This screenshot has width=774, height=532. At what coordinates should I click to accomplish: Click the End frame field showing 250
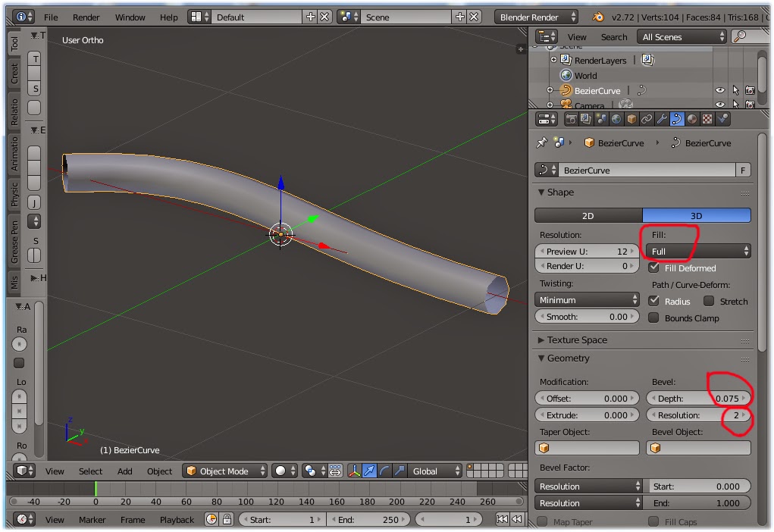[369, 519]
